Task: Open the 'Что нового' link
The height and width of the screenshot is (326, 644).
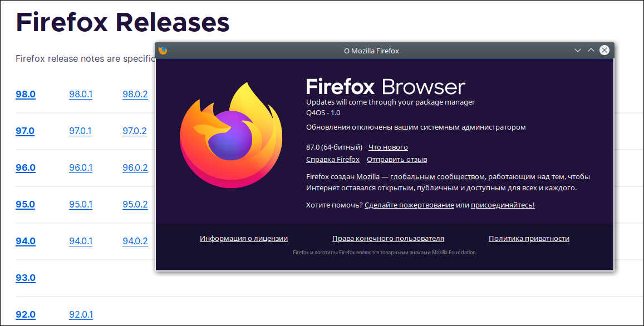Action: click(388, 147)
